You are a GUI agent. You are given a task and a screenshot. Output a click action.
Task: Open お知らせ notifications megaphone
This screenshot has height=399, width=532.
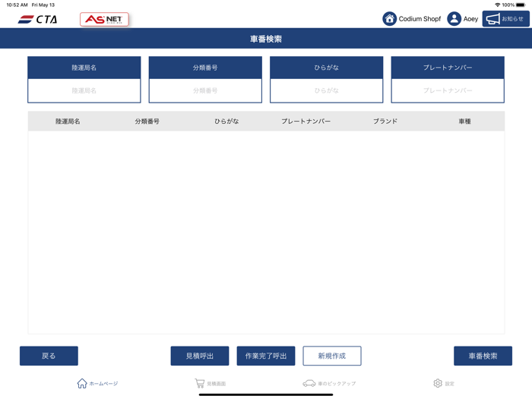point(505,19)
